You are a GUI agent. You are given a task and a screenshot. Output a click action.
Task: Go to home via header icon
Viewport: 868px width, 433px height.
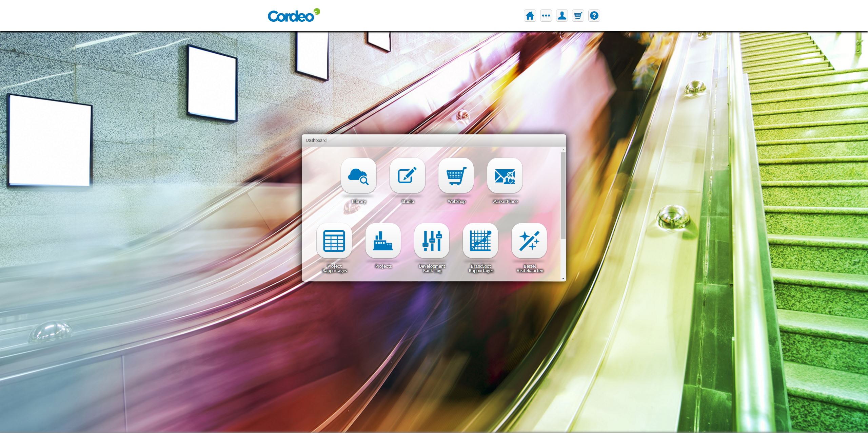pos(530,16)
